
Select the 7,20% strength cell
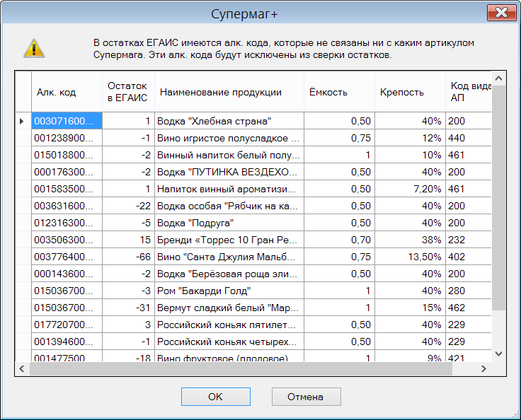pyautogui.click(x=410, y=189)
